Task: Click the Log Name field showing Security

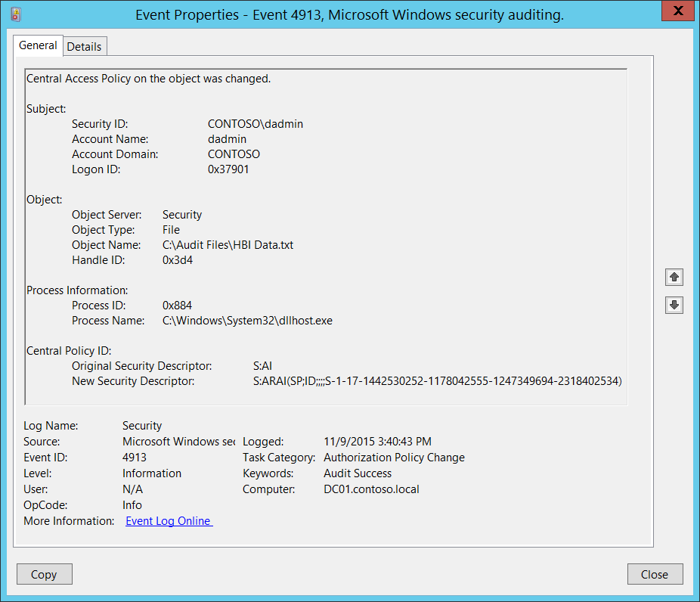Action: (142, 426)
